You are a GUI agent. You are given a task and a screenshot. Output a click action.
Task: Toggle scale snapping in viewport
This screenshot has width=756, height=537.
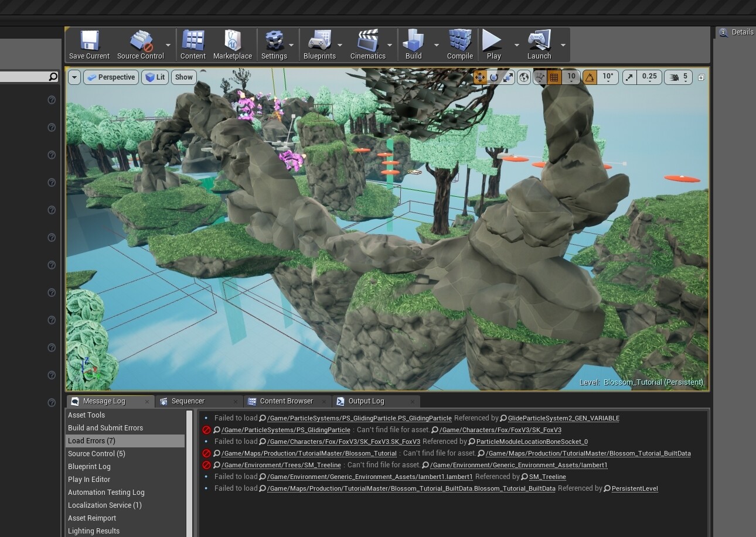click(x=629, y=77)
